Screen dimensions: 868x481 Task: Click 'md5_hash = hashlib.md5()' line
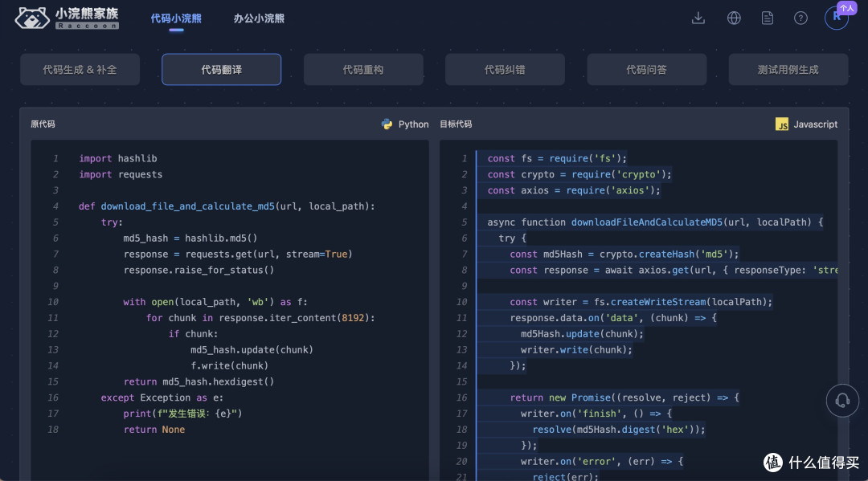click(x=190, y=238)
